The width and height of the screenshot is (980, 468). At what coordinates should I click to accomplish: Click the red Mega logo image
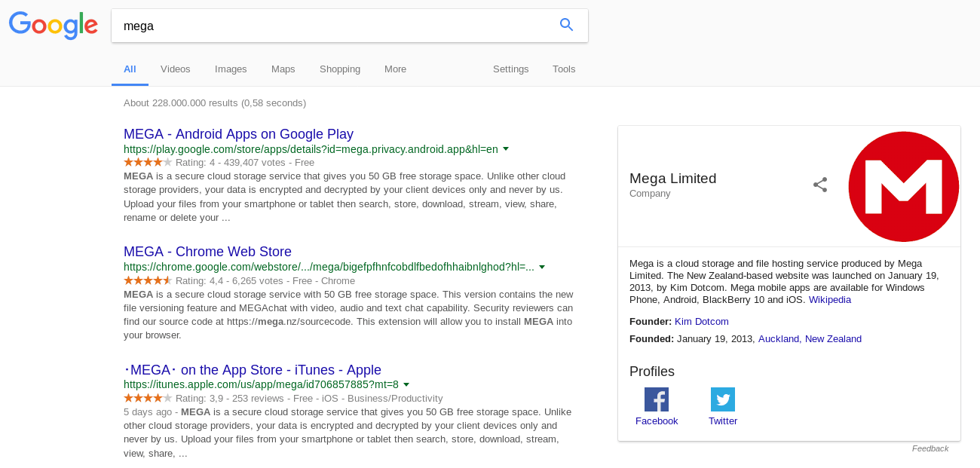[x=904, y=186]
